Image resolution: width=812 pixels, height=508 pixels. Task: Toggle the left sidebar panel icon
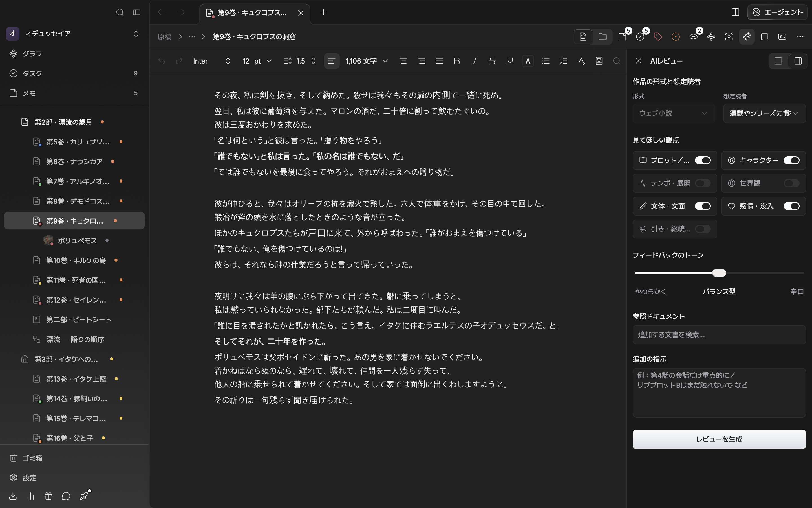pos(136,12)
